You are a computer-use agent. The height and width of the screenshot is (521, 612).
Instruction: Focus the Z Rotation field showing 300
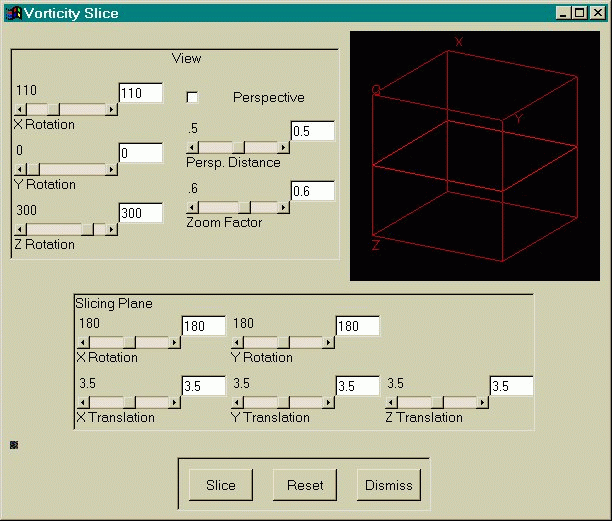coord(141,213)
